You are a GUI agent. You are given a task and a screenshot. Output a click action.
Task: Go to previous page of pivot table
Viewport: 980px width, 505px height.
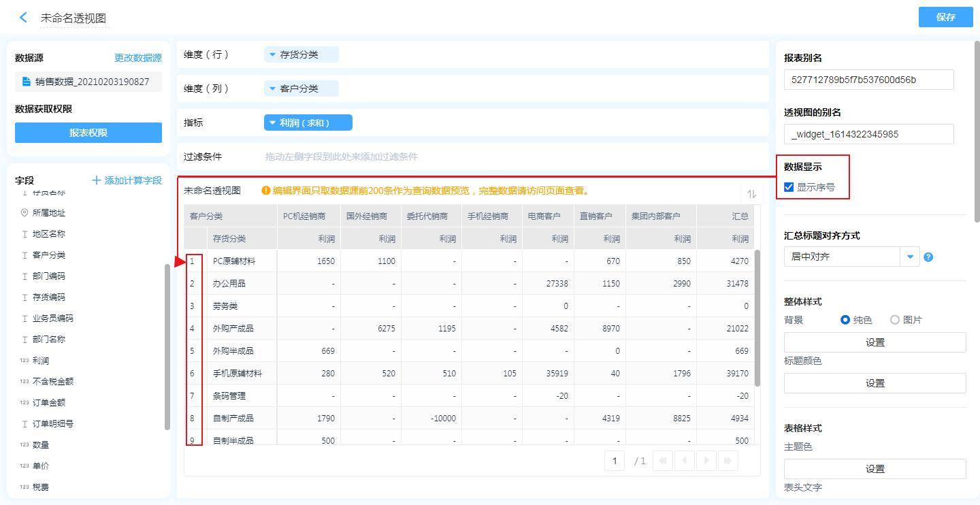point(684,461)
